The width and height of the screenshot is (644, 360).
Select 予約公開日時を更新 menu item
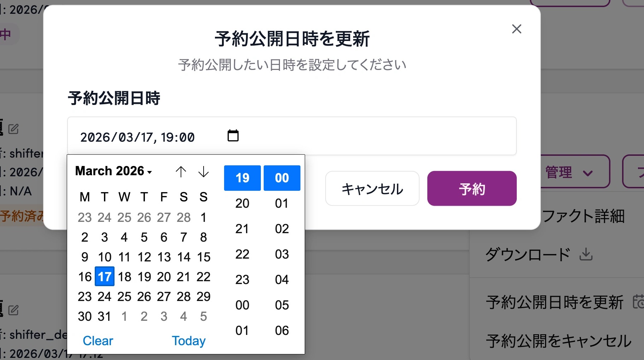click(x=554, y=302)
